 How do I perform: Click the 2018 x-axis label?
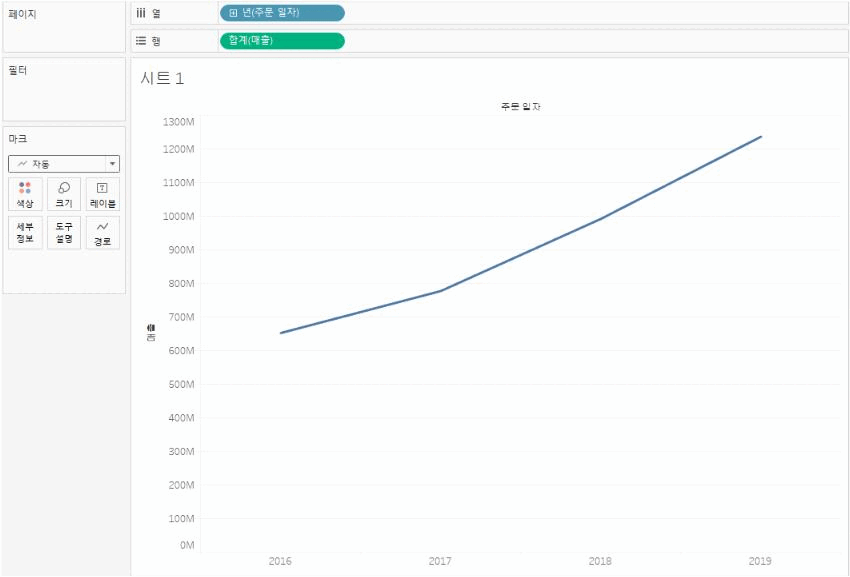pos(600,561)
